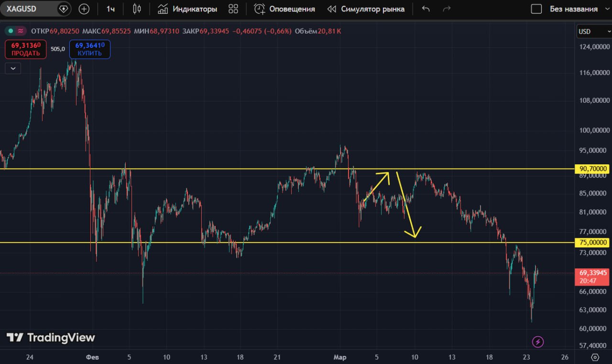This screenshot has height=364, width=612.
Task: Click the red ПРОДАТЬ sell button
Action: pyautogui.click(x=26, y=49)
